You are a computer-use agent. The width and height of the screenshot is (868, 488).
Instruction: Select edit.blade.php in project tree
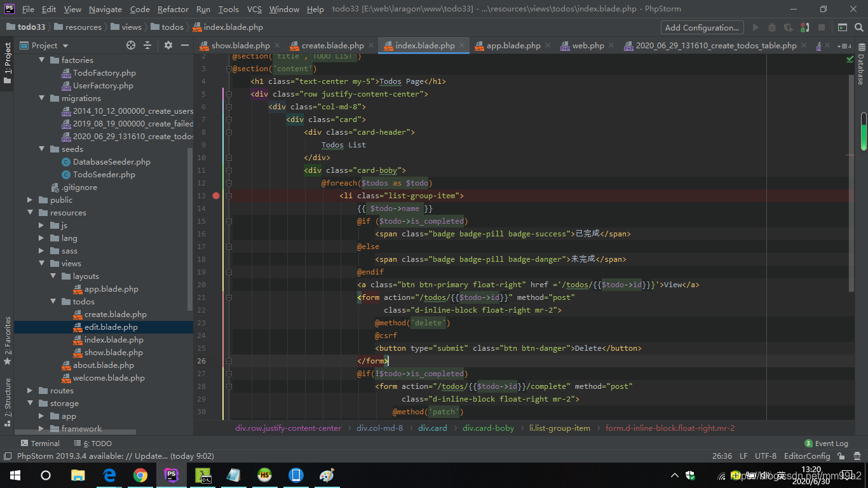[111, 327]
